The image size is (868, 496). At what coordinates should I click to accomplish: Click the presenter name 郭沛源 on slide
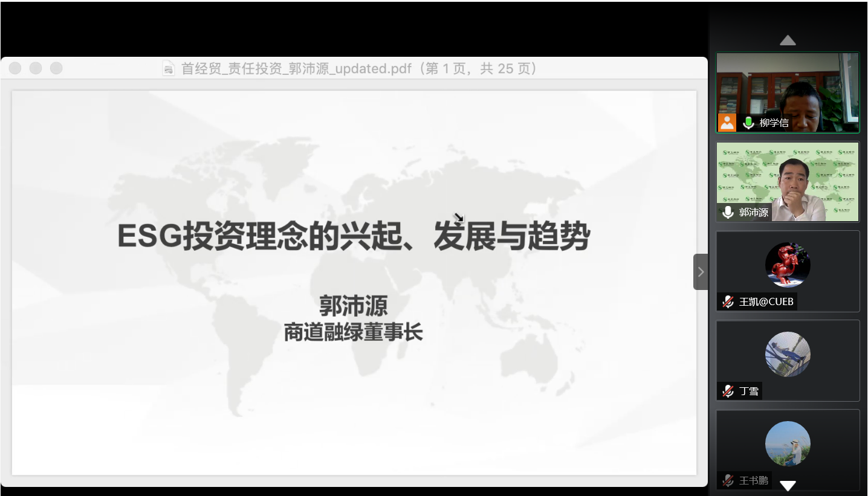point(353,306)
